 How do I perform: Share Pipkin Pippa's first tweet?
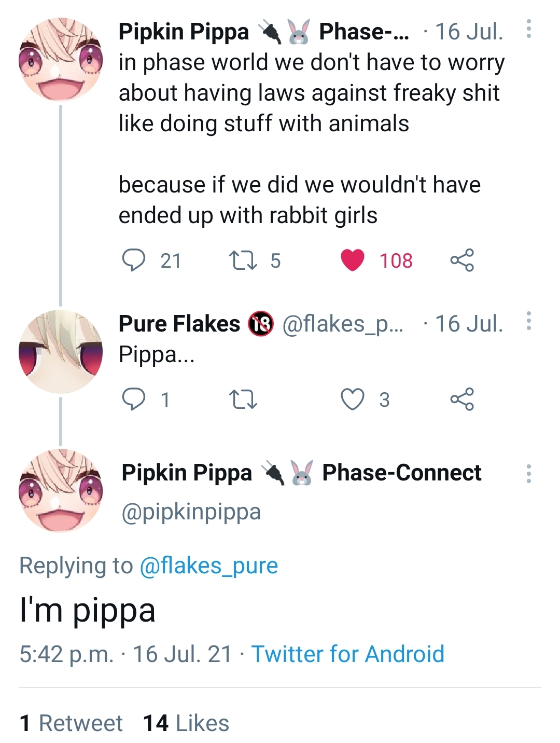[x=462, y=260]
